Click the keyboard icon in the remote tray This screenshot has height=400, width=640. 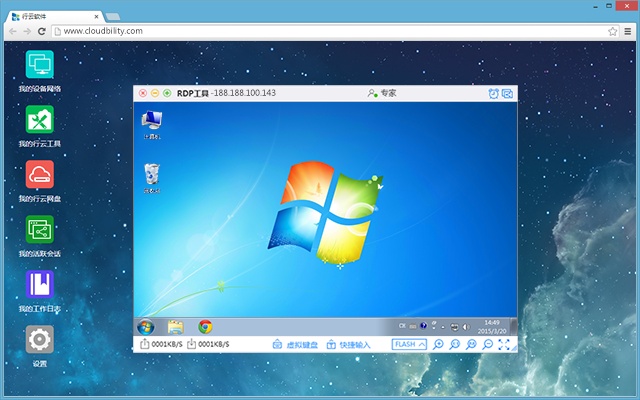coord(413,326)
